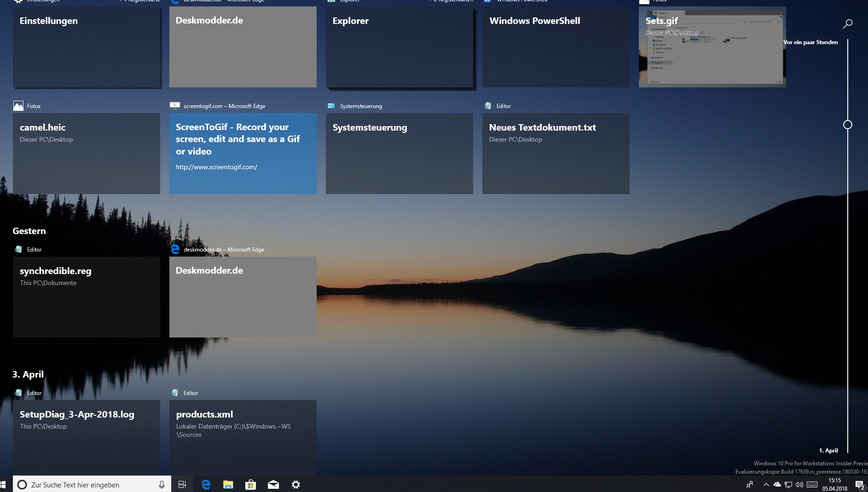Click Editor icon above SetupDiag log card
Screen dimensions: 868x492
click(18, 393)
